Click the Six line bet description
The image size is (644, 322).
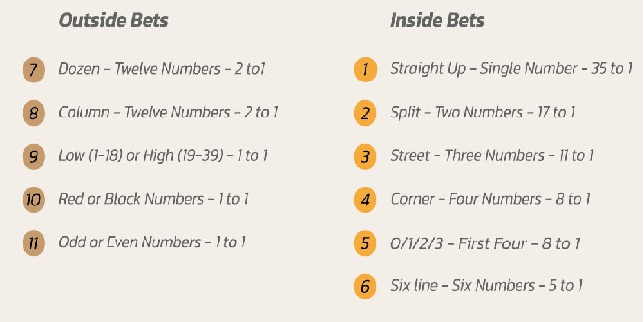(487, 285)
